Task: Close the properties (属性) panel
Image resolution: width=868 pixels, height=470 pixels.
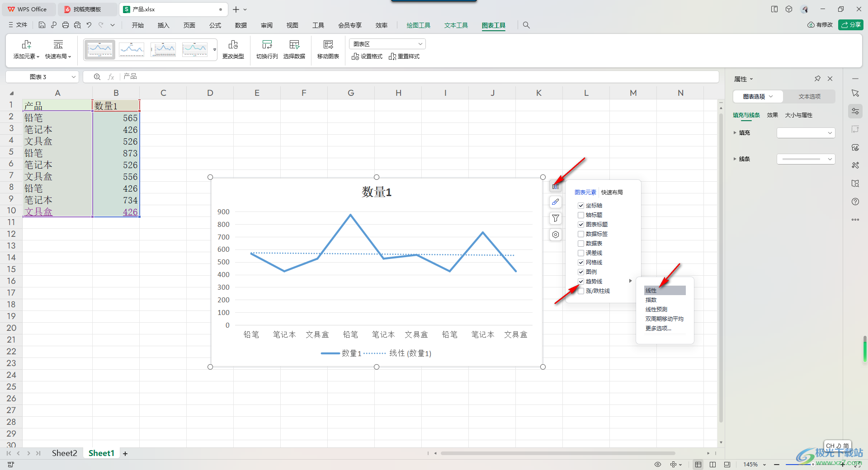Action: pyautogui.click(x=830, y=79)
